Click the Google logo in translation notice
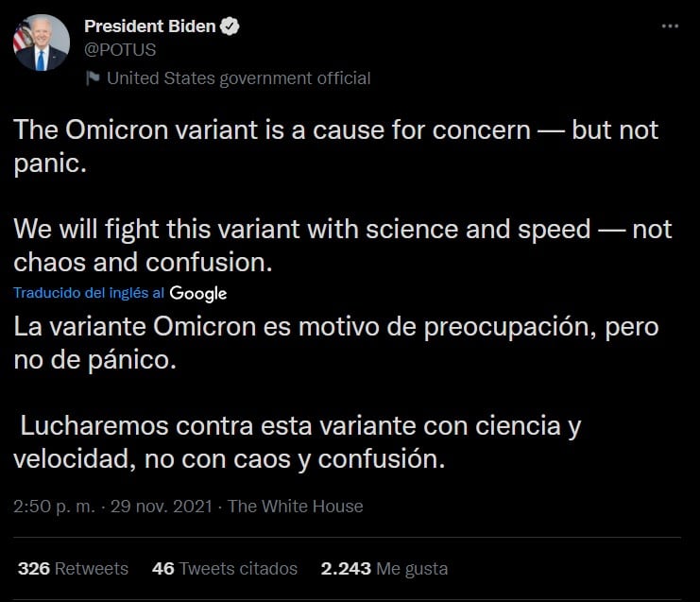The image size is (700, 602). pos(198,293)
